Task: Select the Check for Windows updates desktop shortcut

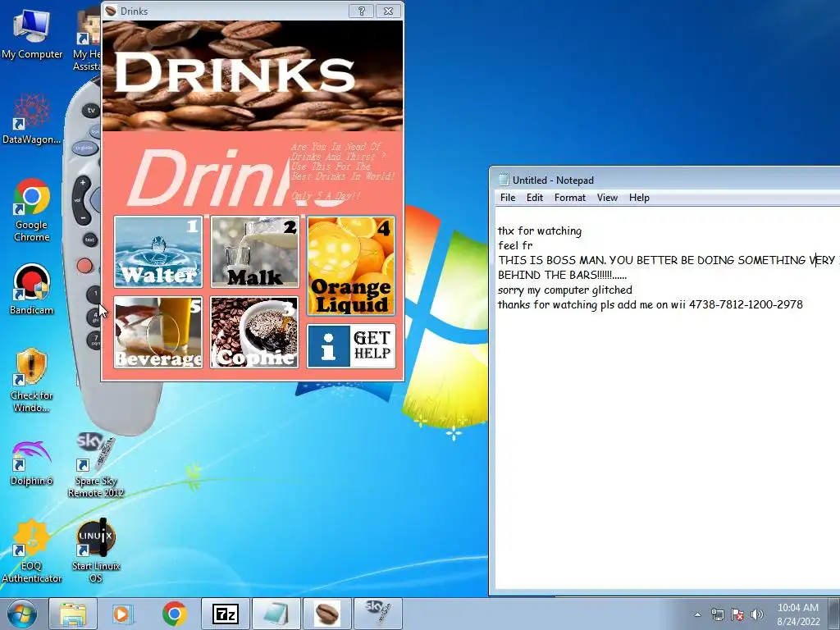Action: click(x=32, y=381)
